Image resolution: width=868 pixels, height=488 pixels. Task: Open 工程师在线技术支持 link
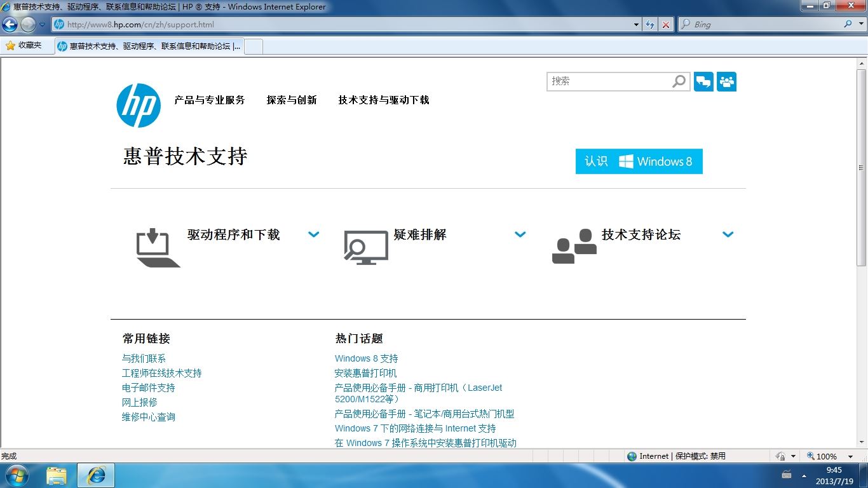(162, 373)
